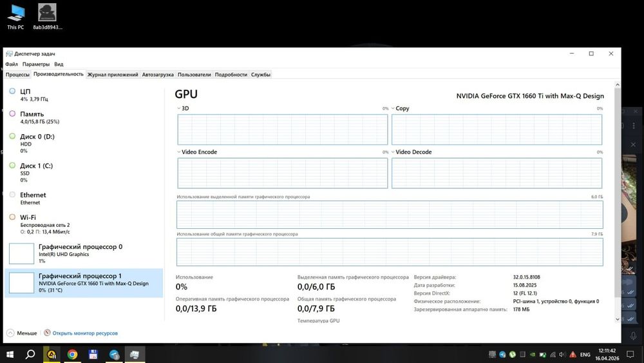Select the Память performance item
This screenshot has height=363, width=644.
click(x=84, y=117)
